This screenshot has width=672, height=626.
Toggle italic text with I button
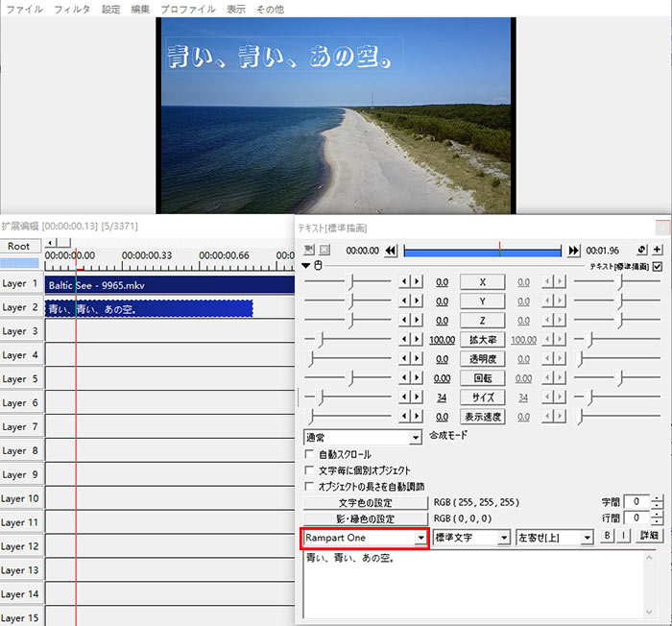coord(622,537)
